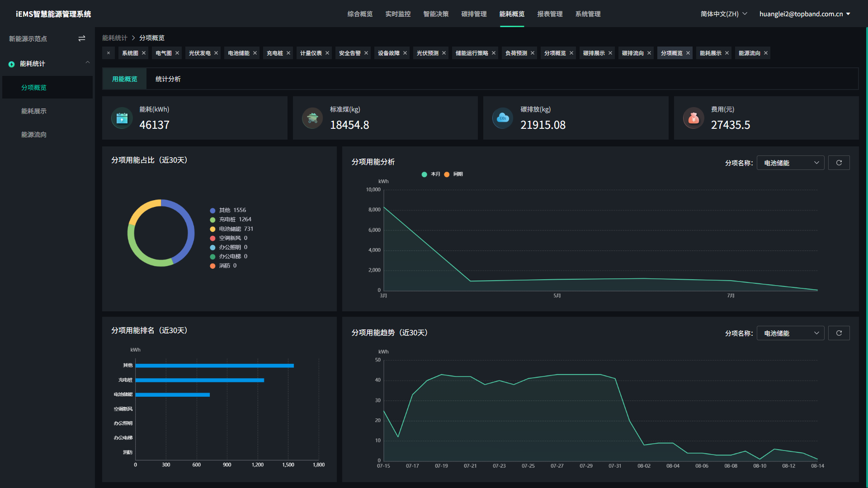Click the green circle icon beside 能耗统计
The width and height of the screenshot is (868, 488).
click(x=11, y=64)
